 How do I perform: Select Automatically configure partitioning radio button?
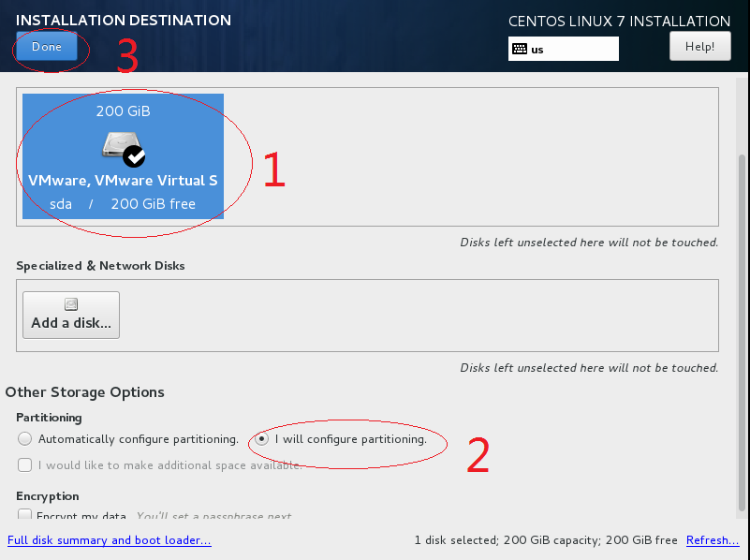(x=25, y=438)
